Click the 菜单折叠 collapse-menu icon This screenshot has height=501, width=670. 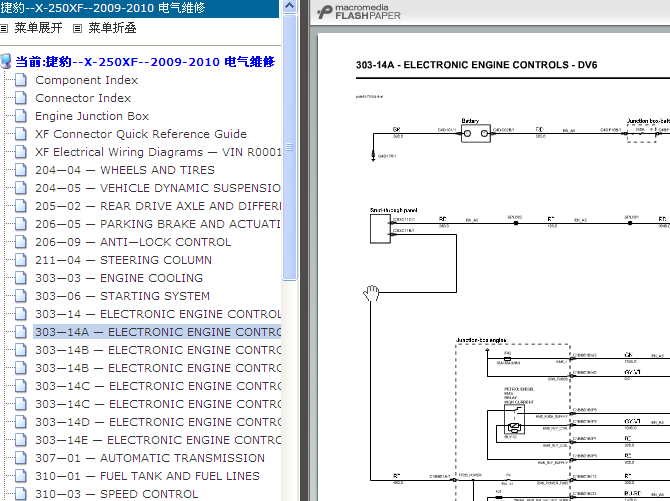77,29
